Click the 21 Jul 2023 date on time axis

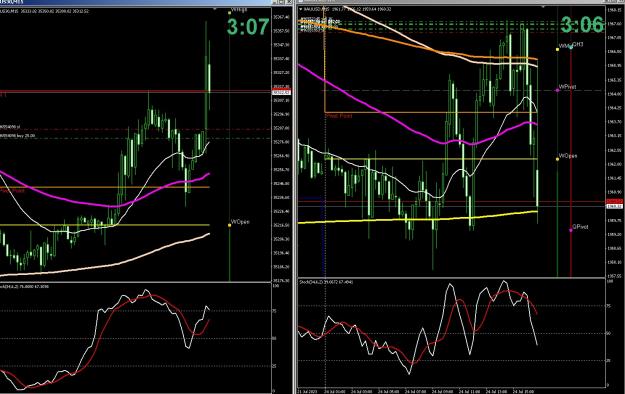point(307,392)
